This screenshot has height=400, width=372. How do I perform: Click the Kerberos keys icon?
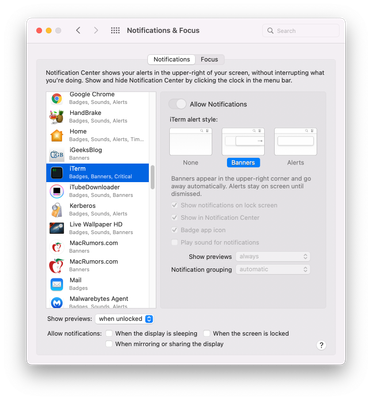click(x=57, y=210)
